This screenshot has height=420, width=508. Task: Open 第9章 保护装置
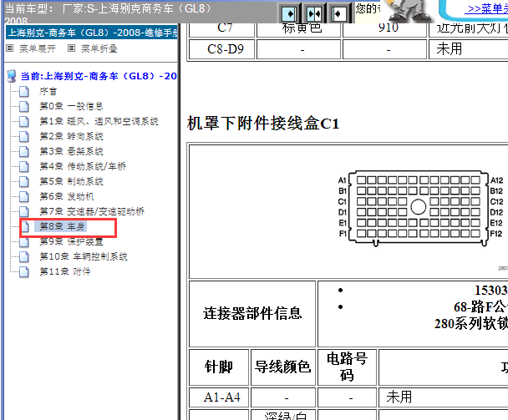coord(71,242)
